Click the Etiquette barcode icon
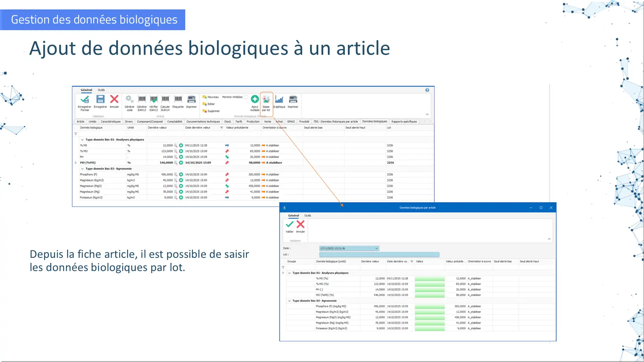Screen dimensions: 644x362 tap(178, 100)
